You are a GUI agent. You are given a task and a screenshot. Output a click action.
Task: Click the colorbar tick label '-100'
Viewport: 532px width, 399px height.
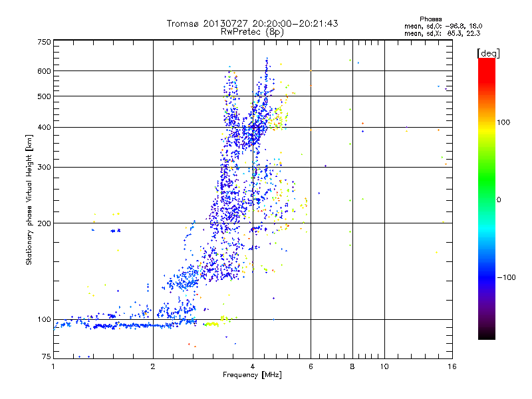coord(507,277)
